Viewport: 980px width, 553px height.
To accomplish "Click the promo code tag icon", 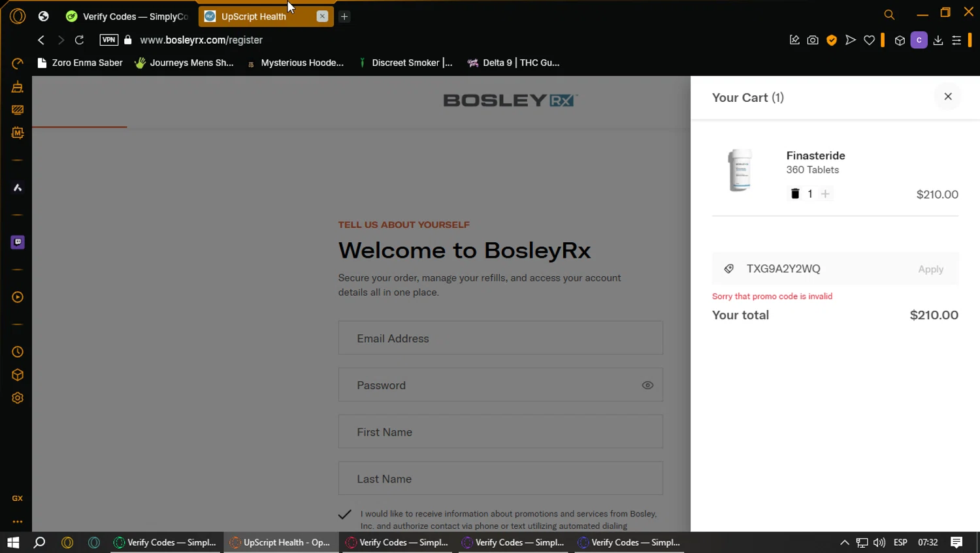I will pos(729,269).
